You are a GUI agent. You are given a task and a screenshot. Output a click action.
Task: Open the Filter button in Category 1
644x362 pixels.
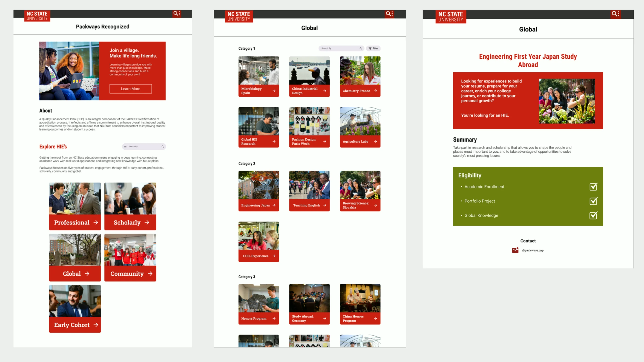click(x=373, y=48)
